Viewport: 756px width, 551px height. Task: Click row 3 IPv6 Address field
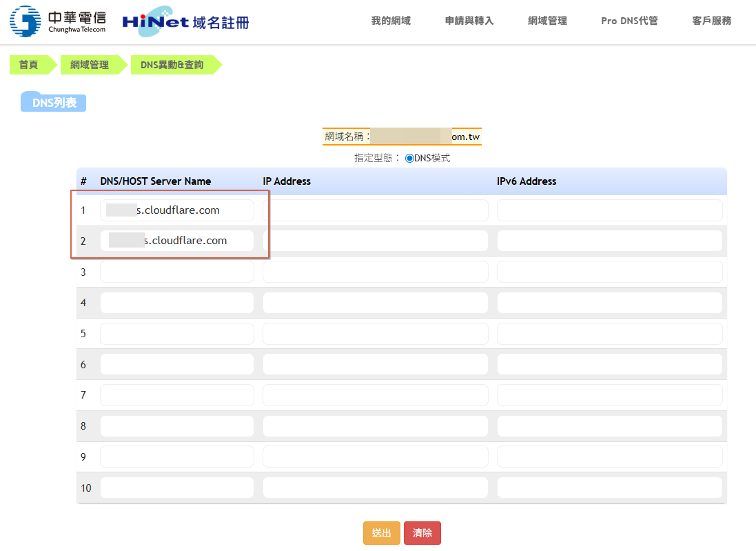pyautogui.click(x=609, y=272)
